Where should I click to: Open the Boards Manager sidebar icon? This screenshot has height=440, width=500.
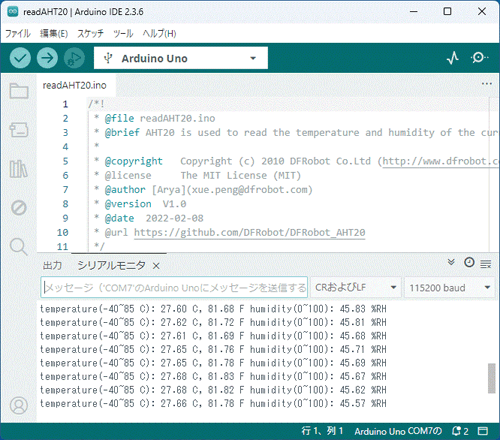click(19, 130)
